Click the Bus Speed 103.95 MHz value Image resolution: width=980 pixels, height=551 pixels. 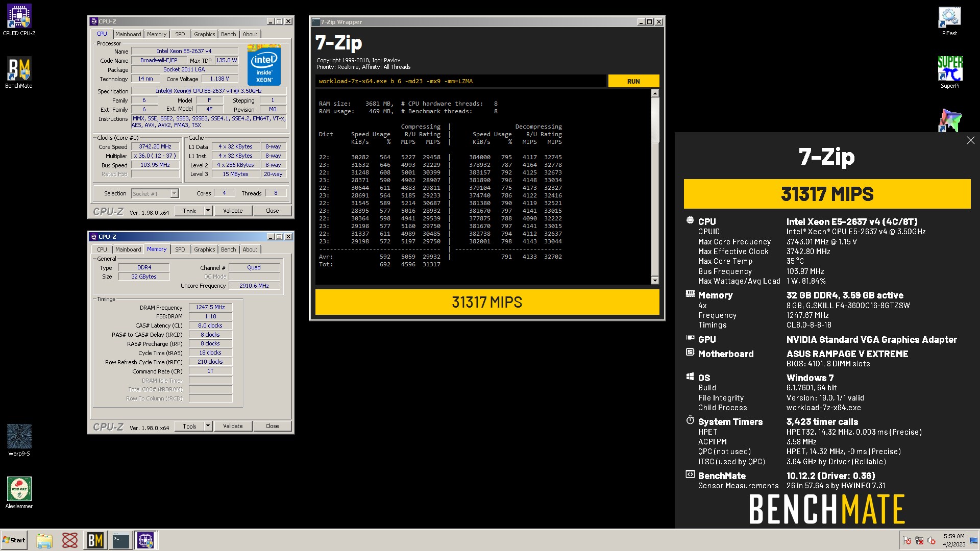click(x=155, y=165)
